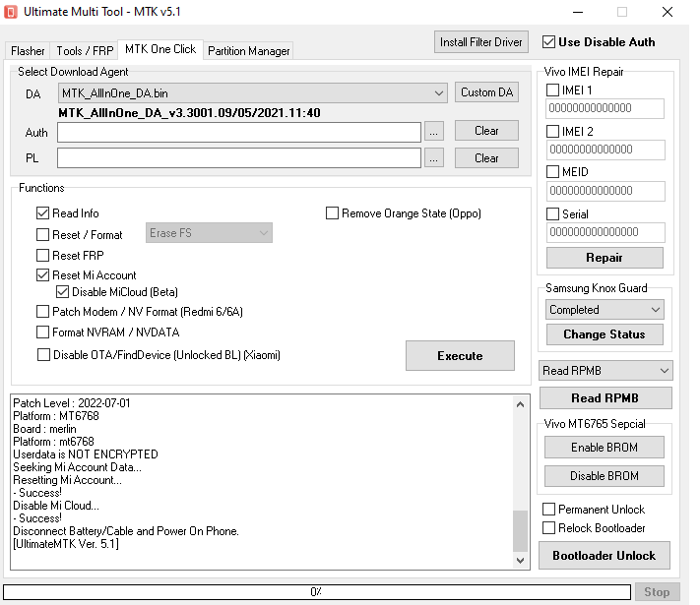Uncheck the Read Info option
Viewport: 700px width, 605px height.
tap(43, 213)
